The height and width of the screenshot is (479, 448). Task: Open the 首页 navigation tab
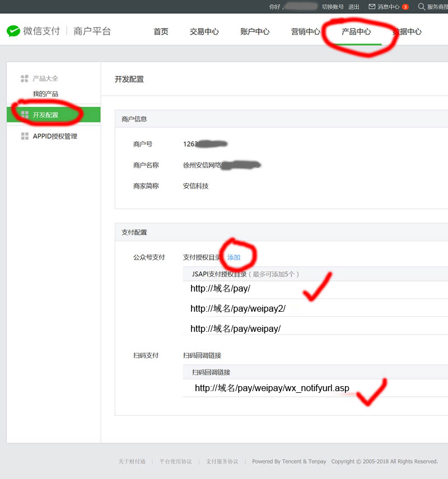(x=161, y=31)
